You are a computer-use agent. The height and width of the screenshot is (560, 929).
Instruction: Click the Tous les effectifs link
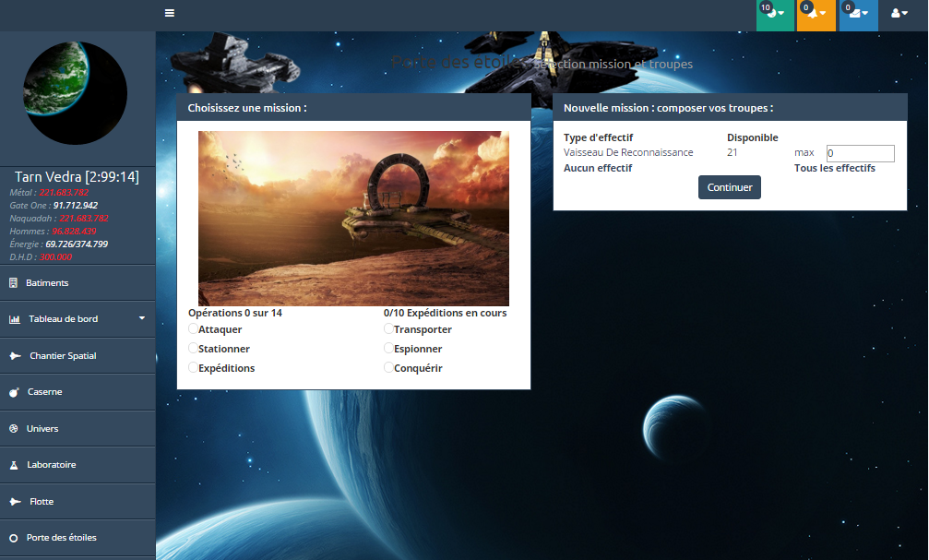point(834,168)
